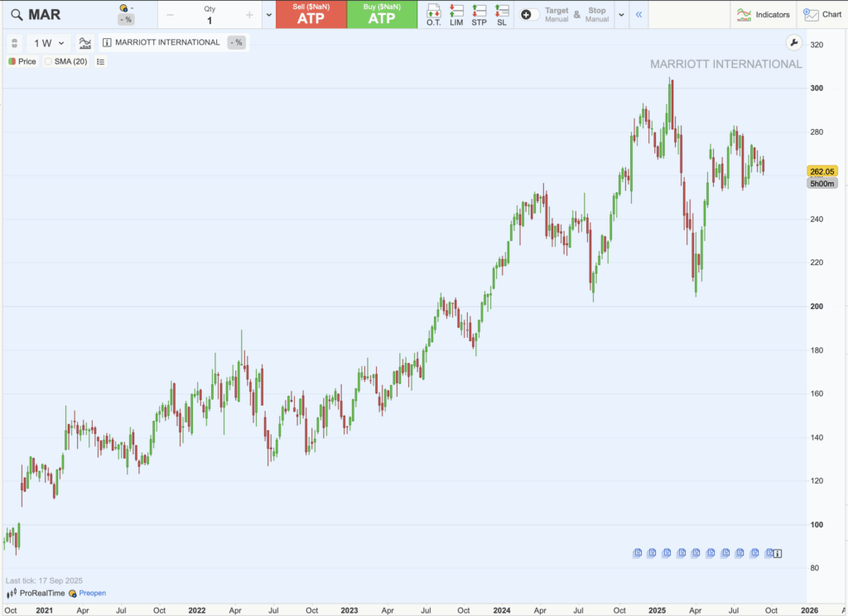Click the O.T. order type icon
Viewport: 848px width, 616px height.
click(432, 14)
